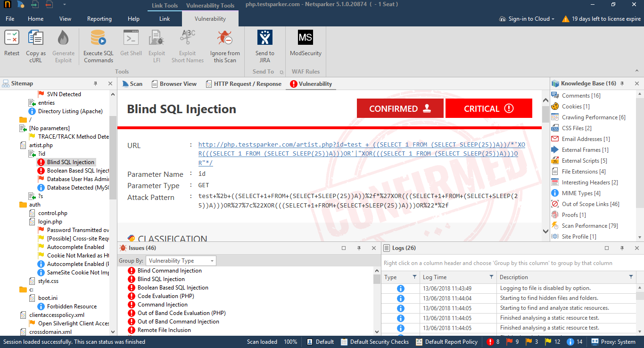Click the Ignore from this Scan icon
The width and height of the screenshot is (644, 348).
coord(225,38)
